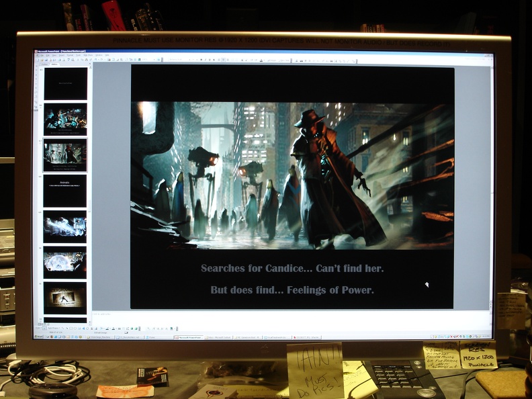Select the Rectangle drawing tool
Viewport: 532px width, 399px height.
coord(71,328)
